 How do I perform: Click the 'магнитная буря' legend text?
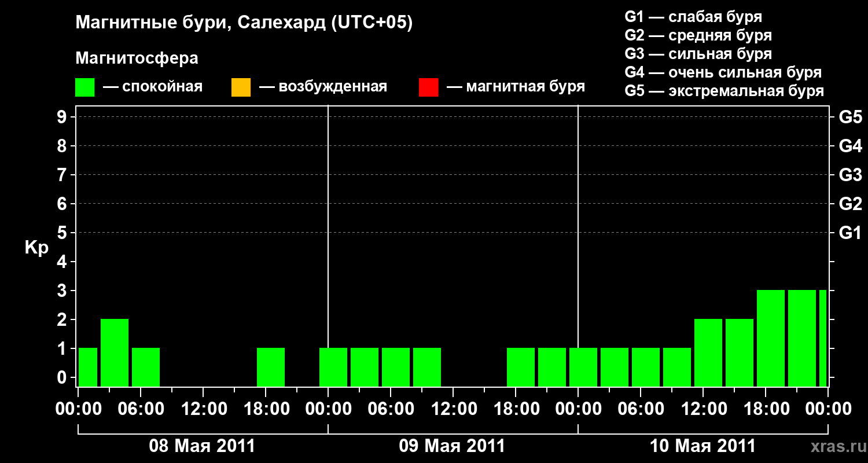pos(525,87)
